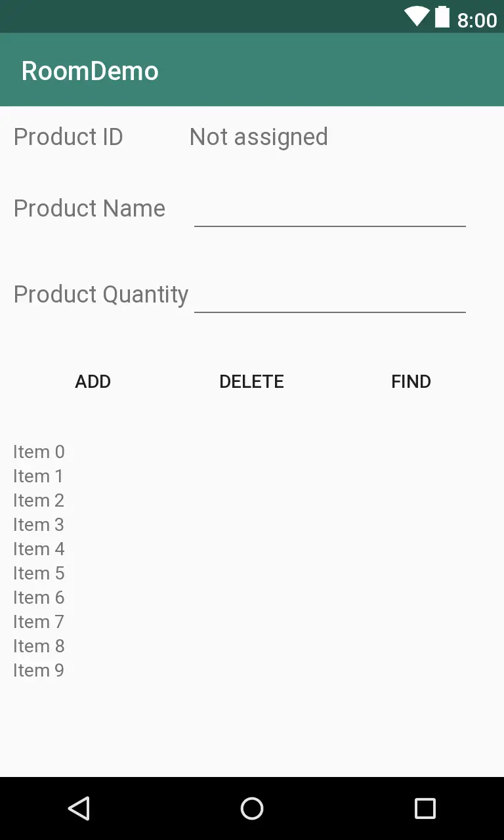Tap the 8:00 clock in status bar
The height and width of the screenshot is (840, 504).
tap(477, 20)
